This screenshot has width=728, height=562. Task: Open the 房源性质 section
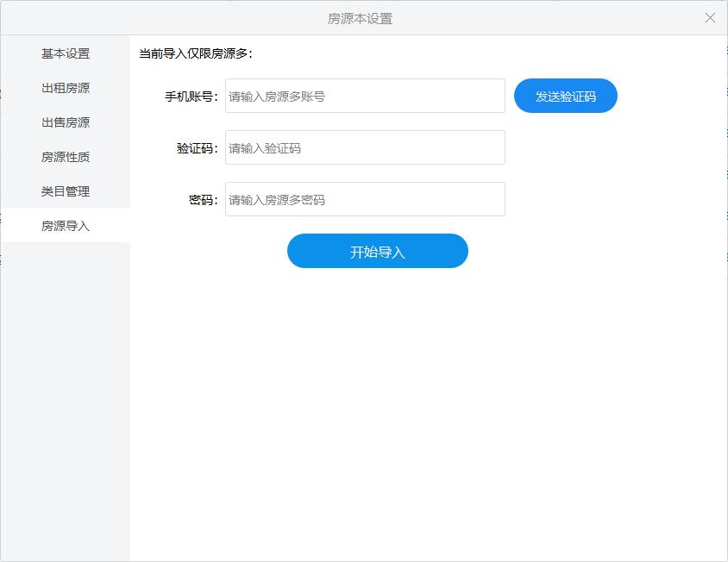click(66, 157)
